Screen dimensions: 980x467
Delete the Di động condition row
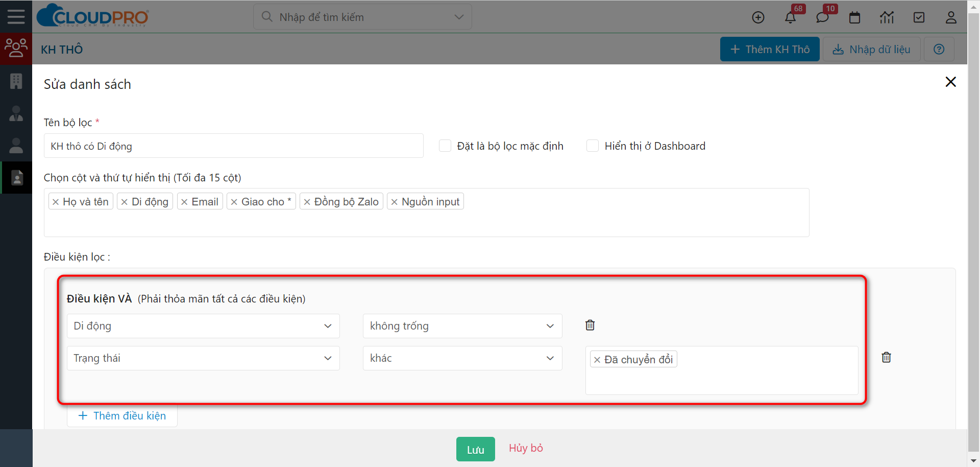click(590, 325)
